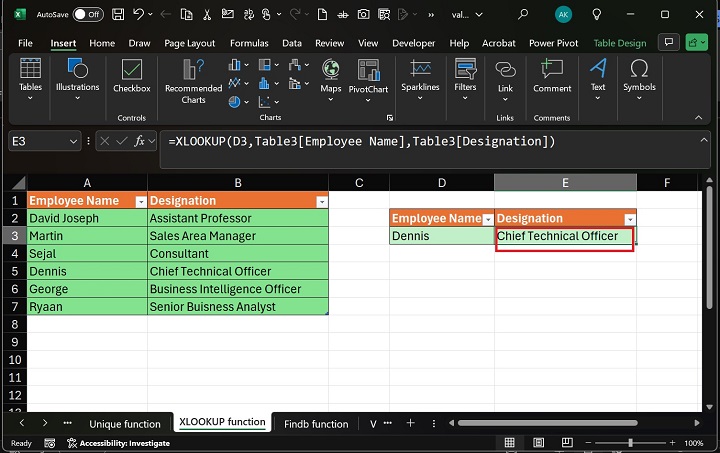Add a new sheet with plus button
Viewport: 720px width, 453px height.
point(410,424)
